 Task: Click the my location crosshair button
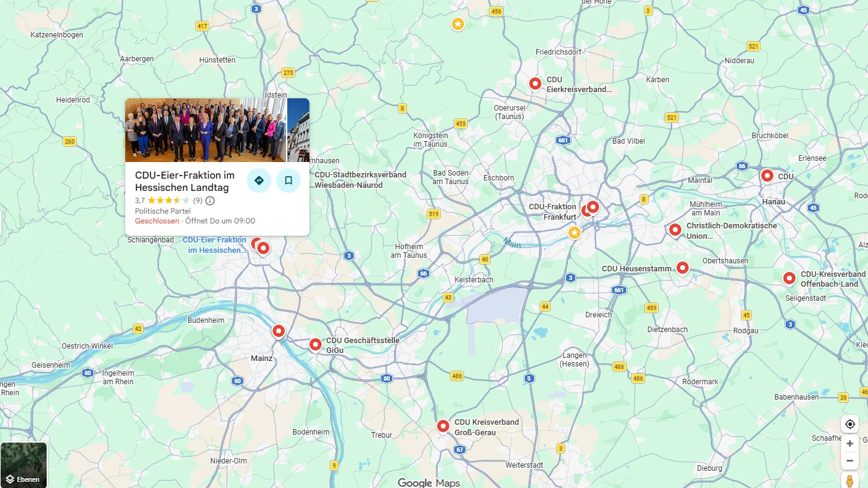pos(850,424)
